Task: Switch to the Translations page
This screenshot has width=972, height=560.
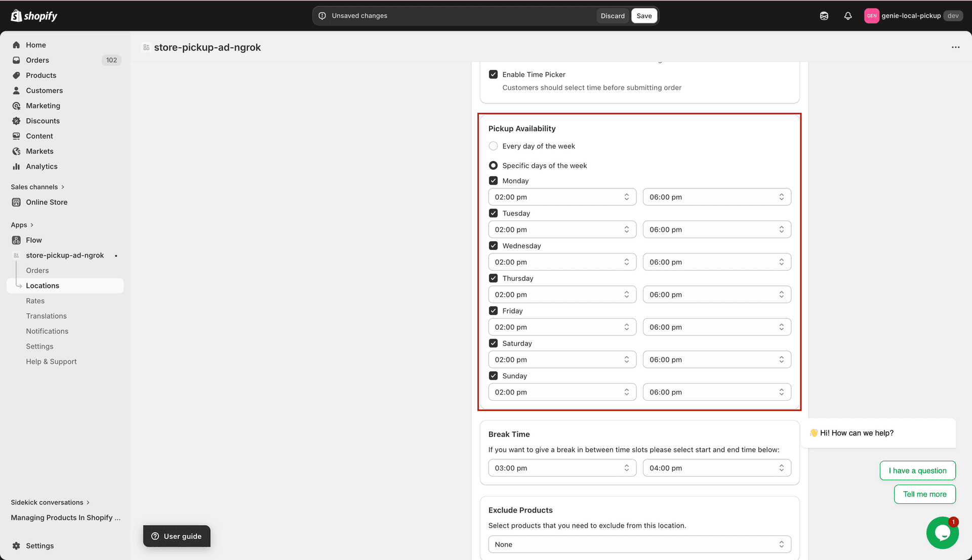Action: pos(46,316)
